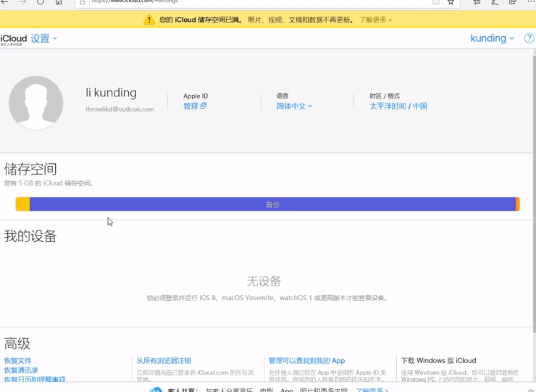This screenshot has width=536, height=392.
Task: Click the favorites star icon in address bar
Action: tap(451, 1)
